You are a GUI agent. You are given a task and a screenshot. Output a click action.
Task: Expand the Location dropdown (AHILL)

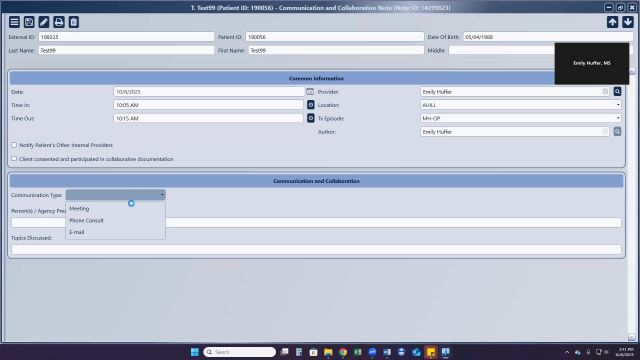(x=618, y=105)
